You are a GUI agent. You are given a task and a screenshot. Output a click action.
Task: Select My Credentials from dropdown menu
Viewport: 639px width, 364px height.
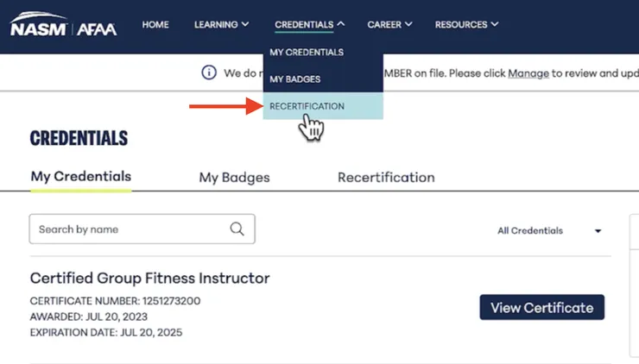(x=307, y=53)
